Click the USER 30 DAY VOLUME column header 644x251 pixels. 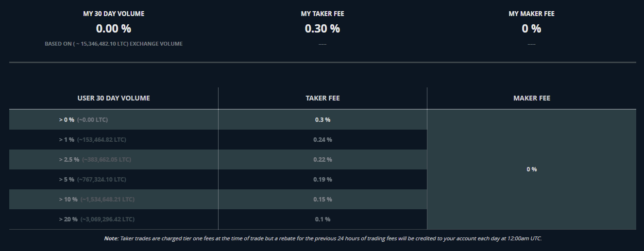pyautogui.click(x=114, y=98)
